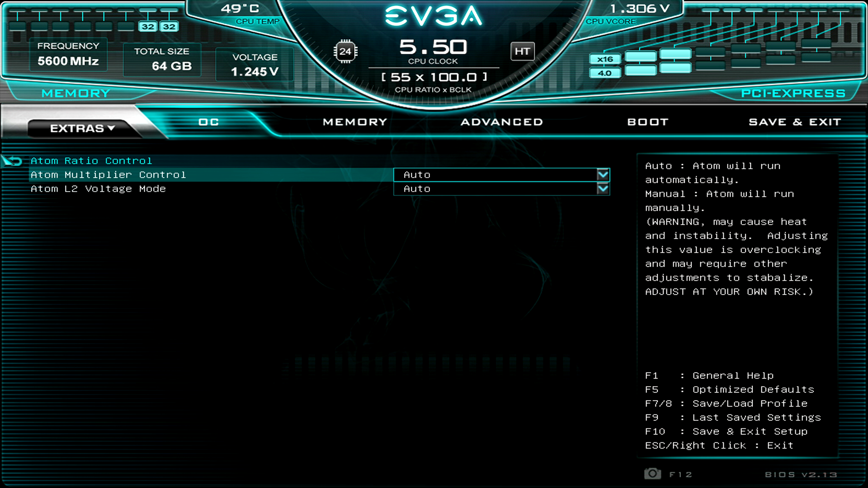The width and height of the screenshot is (868, 488).
Task: Open the SAVE & EXIT tab
Action: coord(795,122)
